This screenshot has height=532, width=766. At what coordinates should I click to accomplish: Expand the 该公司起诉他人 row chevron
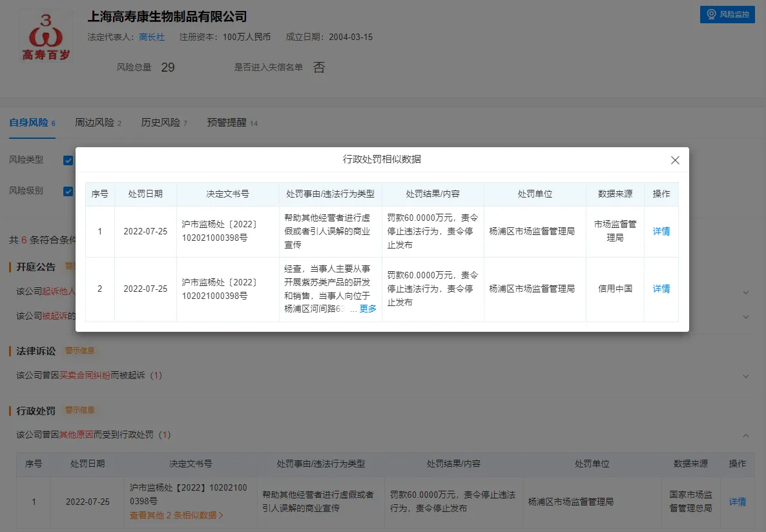click(x=746, y=292)
